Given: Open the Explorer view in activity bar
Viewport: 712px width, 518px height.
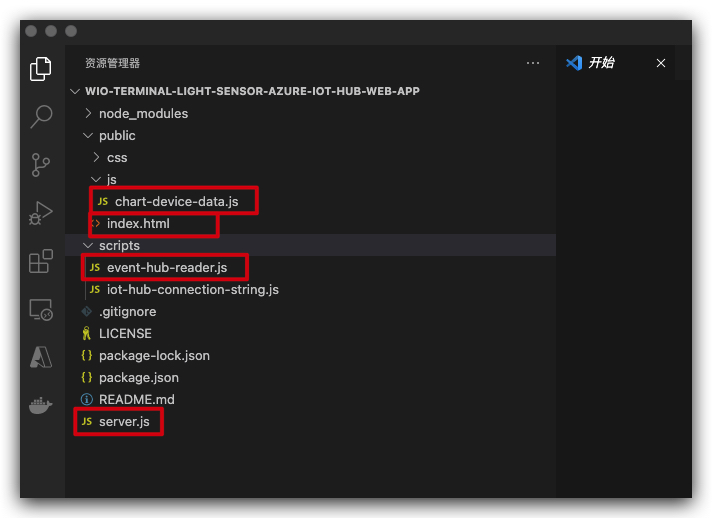Looking at the screenshot, I should coord(40,69).
